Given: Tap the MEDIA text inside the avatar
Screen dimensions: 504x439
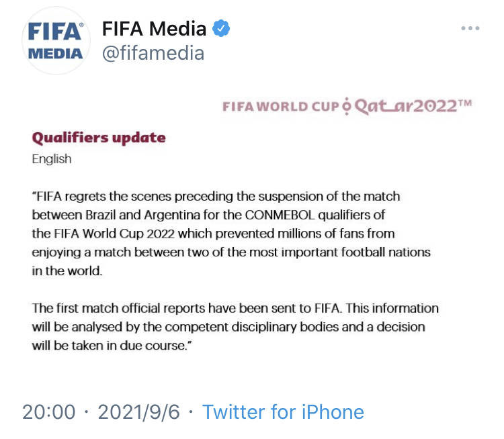Looking at the screenshot, I should (x=55, y=54).
